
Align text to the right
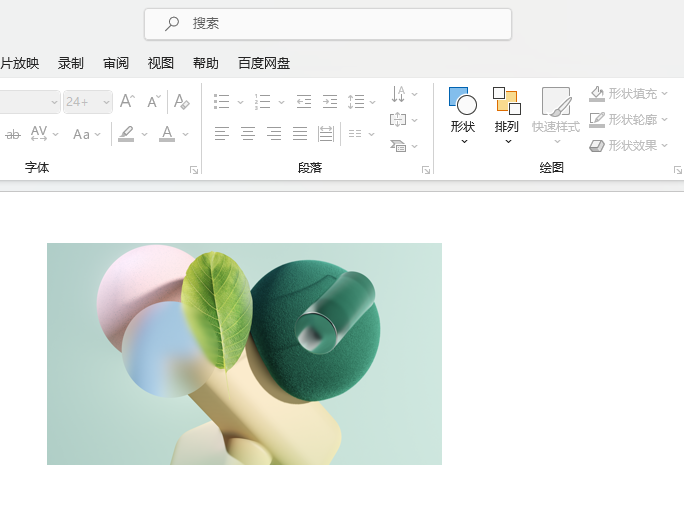(274, 134)
